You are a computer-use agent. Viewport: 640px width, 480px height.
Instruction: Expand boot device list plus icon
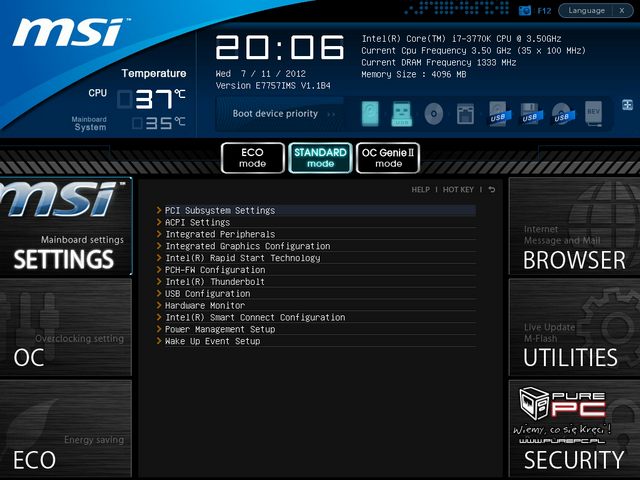[627, 105]
